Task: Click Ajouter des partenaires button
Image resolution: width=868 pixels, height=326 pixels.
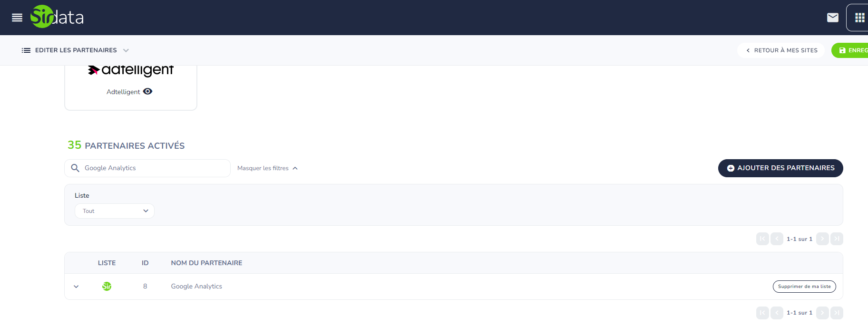Action: tap(780, 168)
